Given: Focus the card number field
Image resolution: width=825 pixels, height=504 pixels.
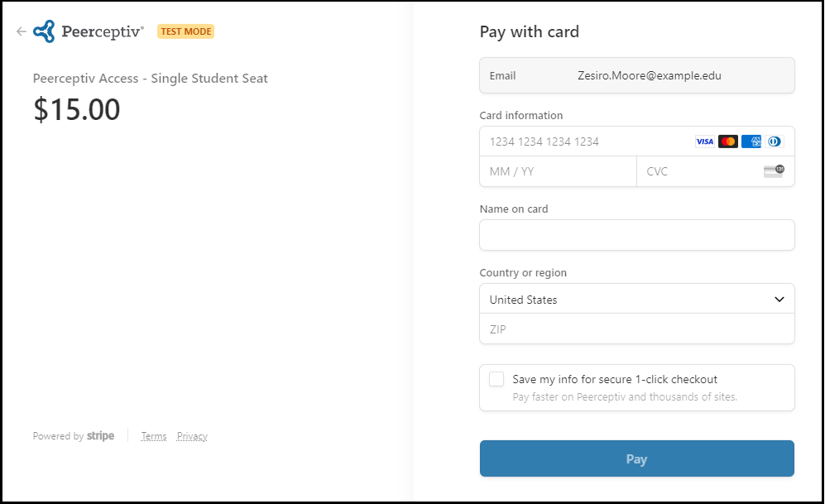Looking at the screenshot, I should (579, 142).
